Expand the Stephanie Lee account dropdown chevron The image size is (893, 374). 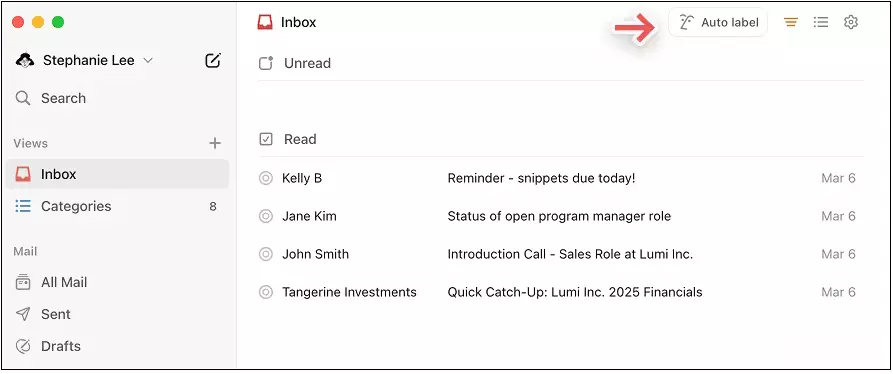148,60
